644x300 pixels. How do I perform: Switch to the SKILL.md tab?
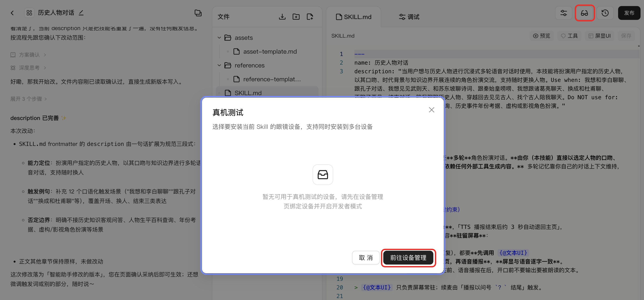pos(354,17)
